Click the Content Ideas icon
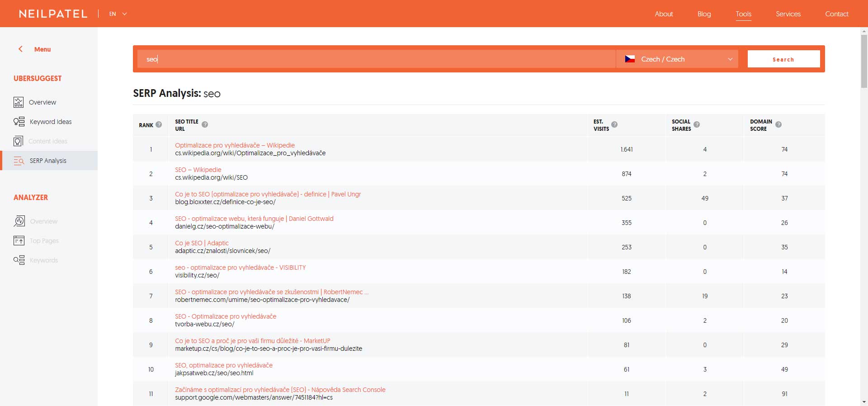The image size is (868, 406). coord(18,141)
